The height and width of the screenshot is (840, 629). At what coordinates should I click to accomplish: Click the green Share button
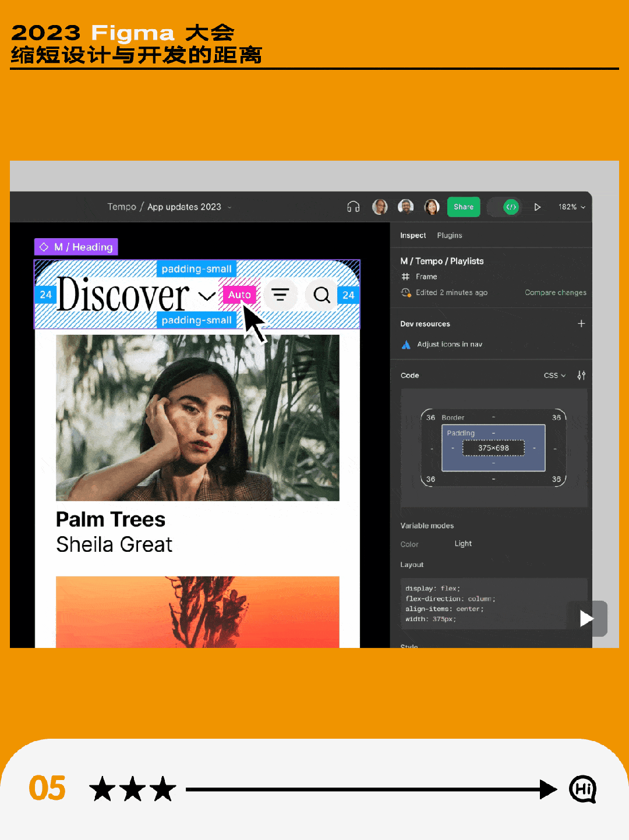(464, 207)
